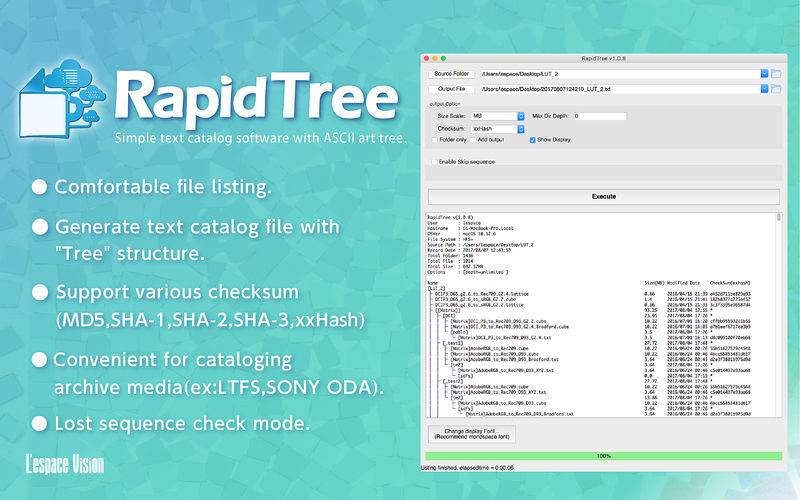Click the 'Listing finished. elapsedtime' status text
Viewport: 800px width, 500px height.
coord(467,467)
